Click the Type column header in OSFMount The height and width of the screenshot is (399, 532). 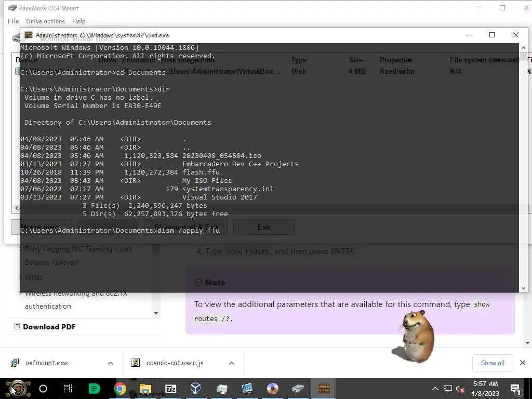(299, 60)
